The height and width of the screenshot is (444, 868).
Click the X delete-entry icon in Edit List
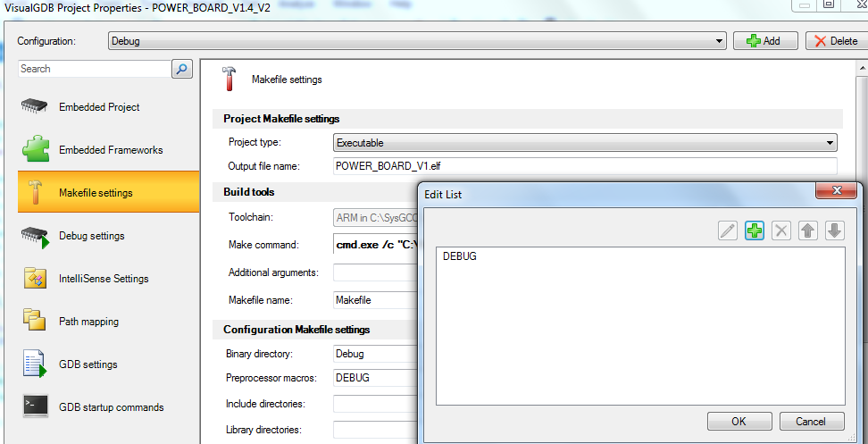coord(781,230)
